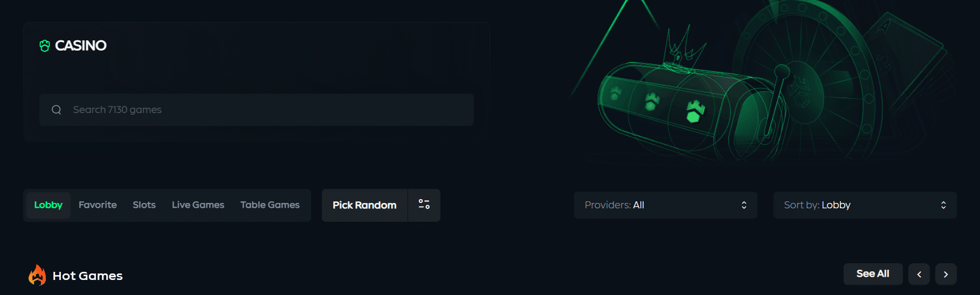Click the crown above the slot machine
Viewport: 980px width, 295px height.
tap(683, 48)
